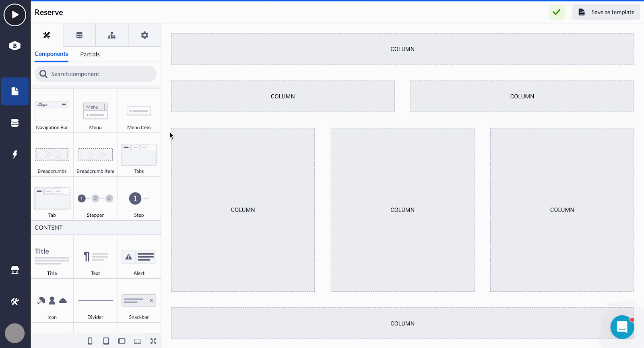Select the Menu Item component
644x348 pixels.
pyautogui.click(x=139, y=111)
